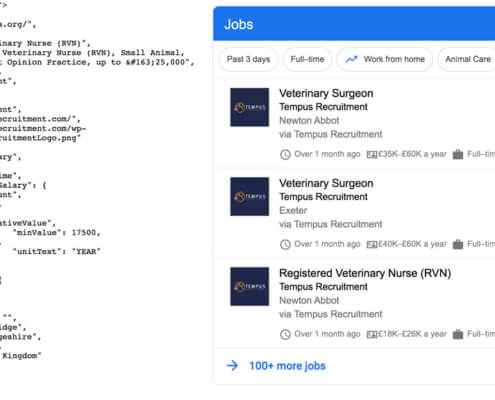This screenshot has height=400, width=495.
Task: Click the Veterinary Nurse (RVN), Small Animal code line
Action: 92,53
